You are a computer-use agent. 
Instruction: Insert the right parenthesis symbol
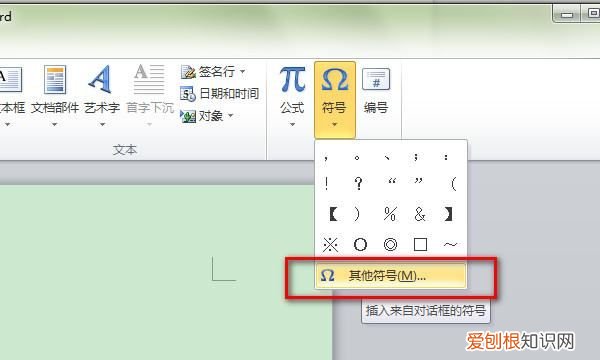click(357, 214)
